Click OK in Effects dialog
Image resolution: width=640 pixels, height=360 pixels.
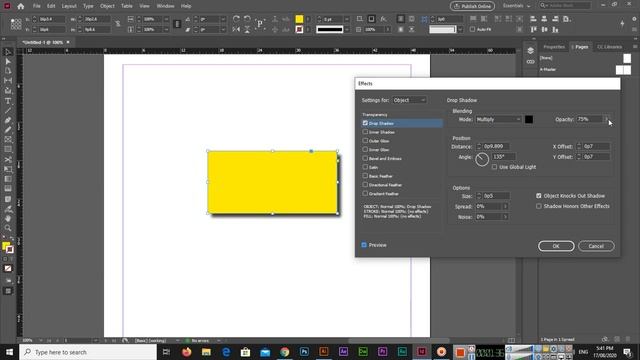pyautogui.click(x=556, y=246)
